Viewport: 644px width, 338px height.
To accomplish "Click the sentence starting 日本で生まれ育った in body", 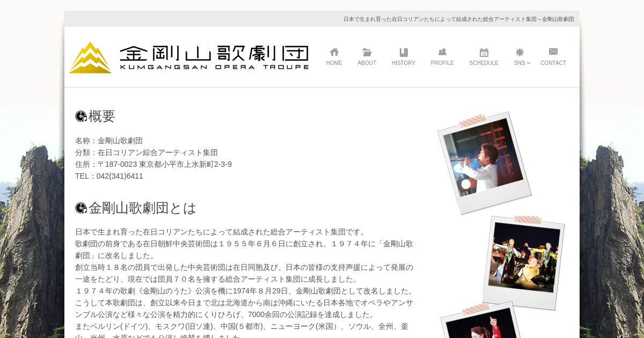I will [221, 232].
